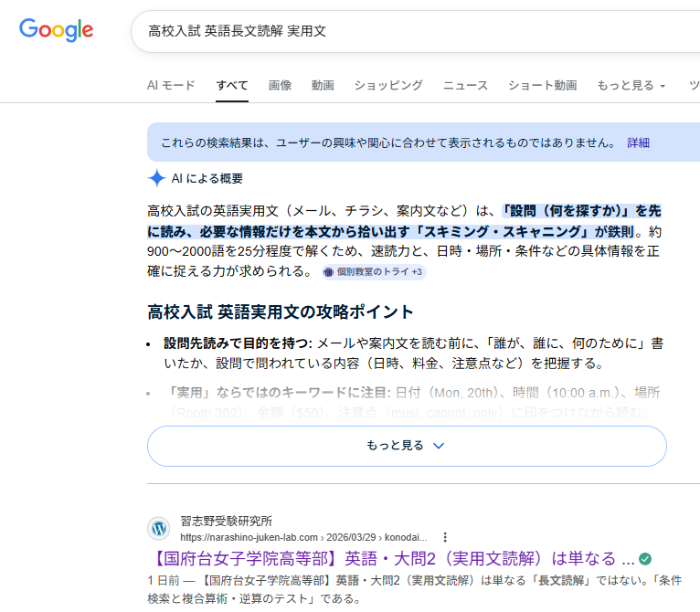Open the 国府台女子学院高等部 result title link
The image size is (700, 612).
[x=391, y=558]
